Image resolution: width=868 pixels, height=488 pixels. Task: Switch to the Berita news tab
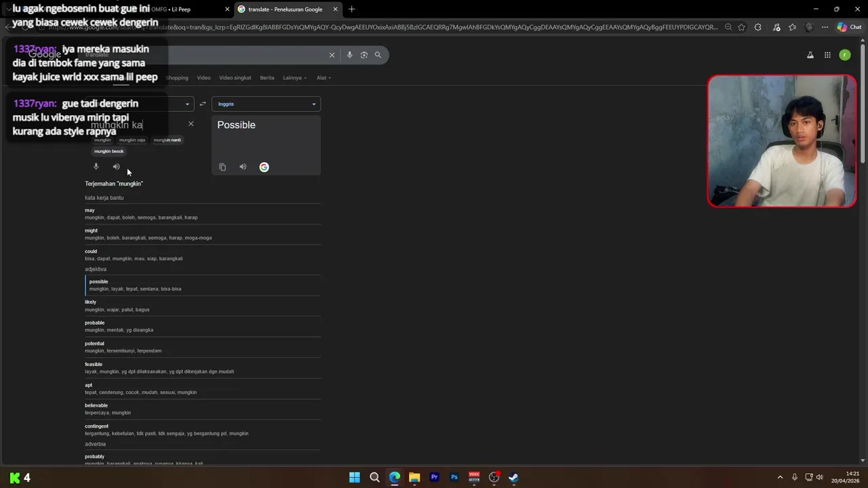coord(267,77)
